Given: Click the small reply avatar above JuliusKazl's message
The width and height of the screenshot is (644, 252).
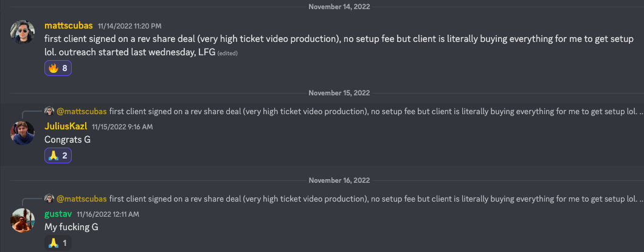Looking at the screenshot, I should 49,111.
